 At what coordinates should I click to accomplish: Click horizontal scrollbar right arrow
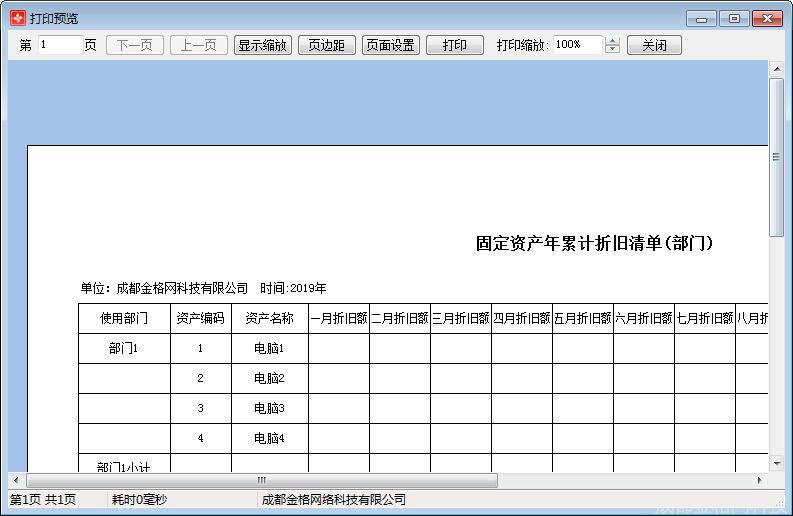[760, 480]
